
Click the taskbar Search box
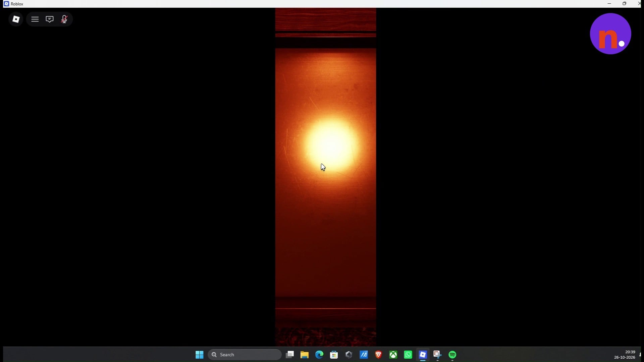coord(245,355)
